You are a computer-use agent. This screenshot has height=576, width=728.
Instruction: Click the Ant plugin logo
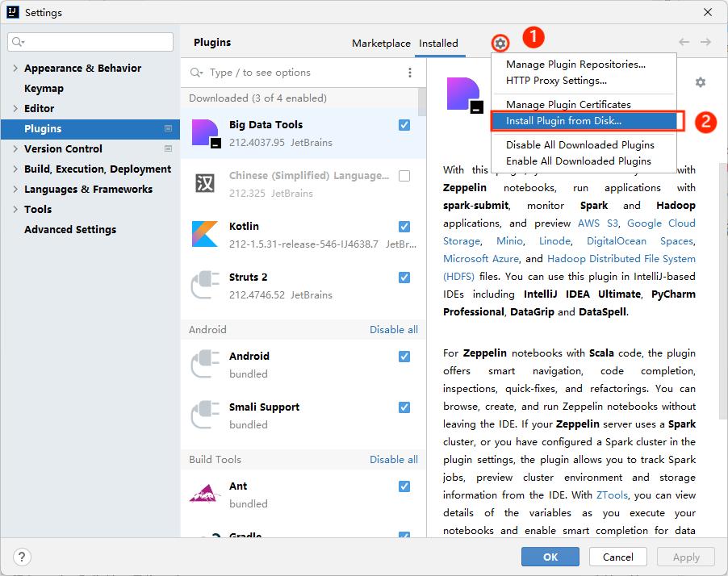[205, 494]
